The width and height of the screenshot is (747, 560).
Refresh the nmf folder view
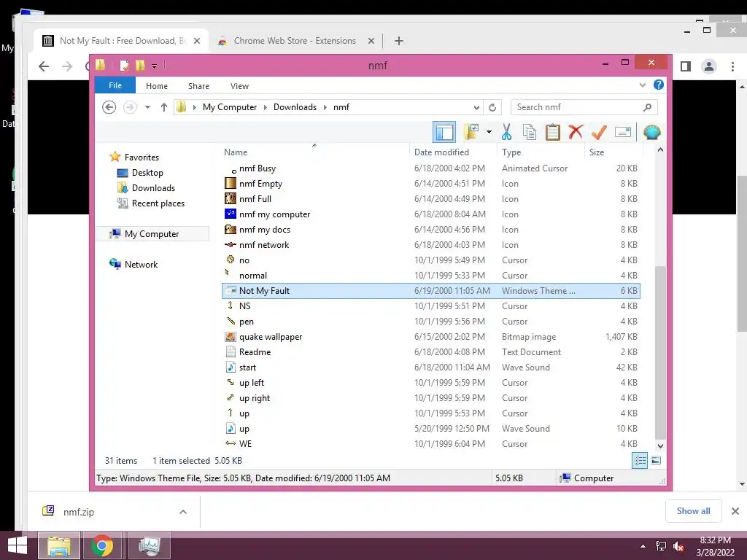[x=492, y=107]
